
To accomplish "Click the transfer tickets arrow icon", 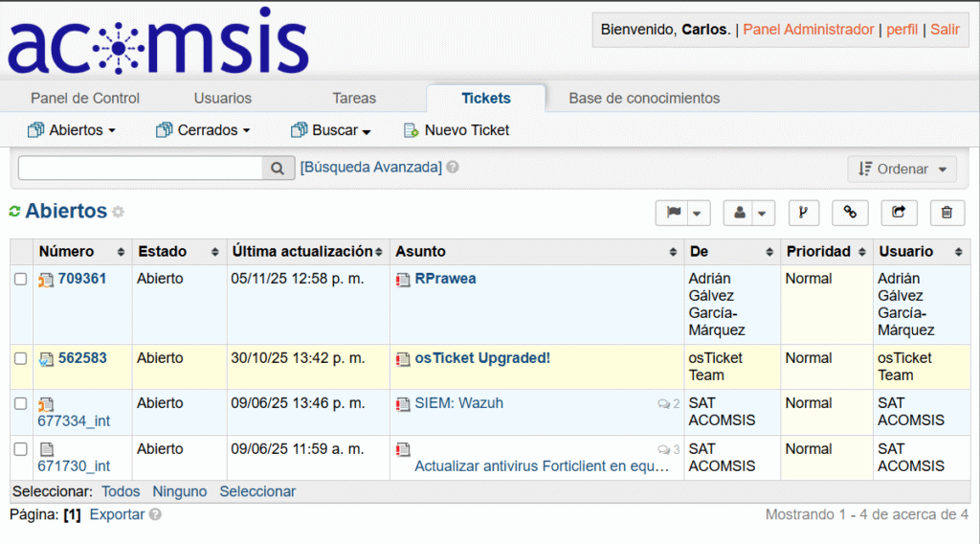I will click(899, 213).
